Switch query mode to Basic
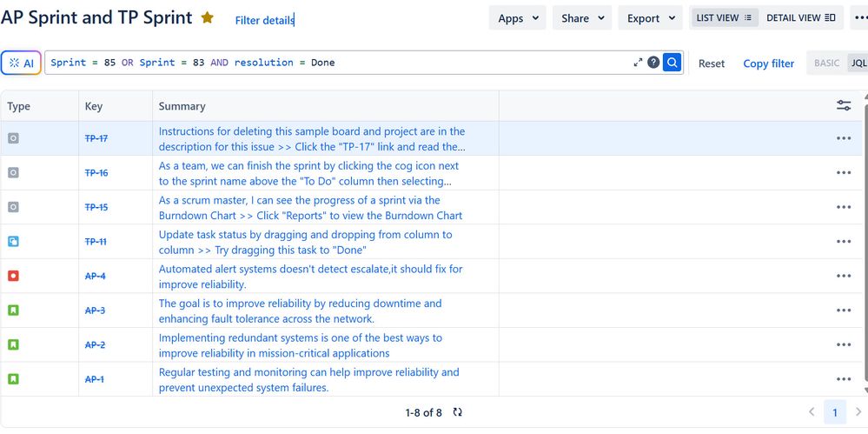 tap(826, 63)
